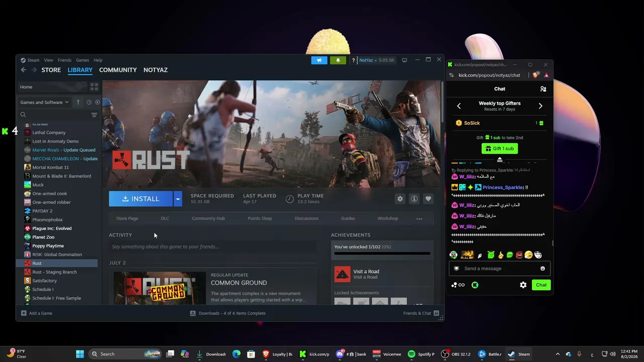The width and height of the screenshot is (644, 362).
Task: Open the install options dropdown arrow
Action: [x=178, y=199]
